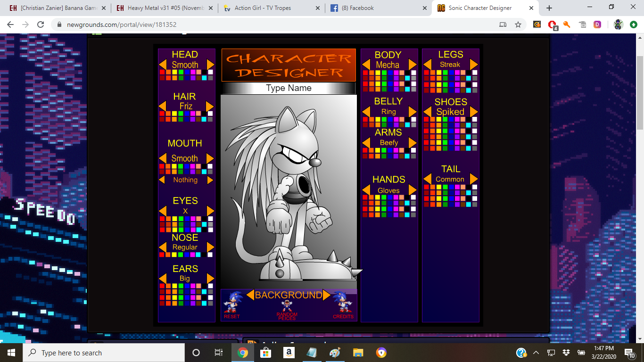Choose next EARS style arrow
The width and height of the screenshot is (644, 362).
[210, 279]
